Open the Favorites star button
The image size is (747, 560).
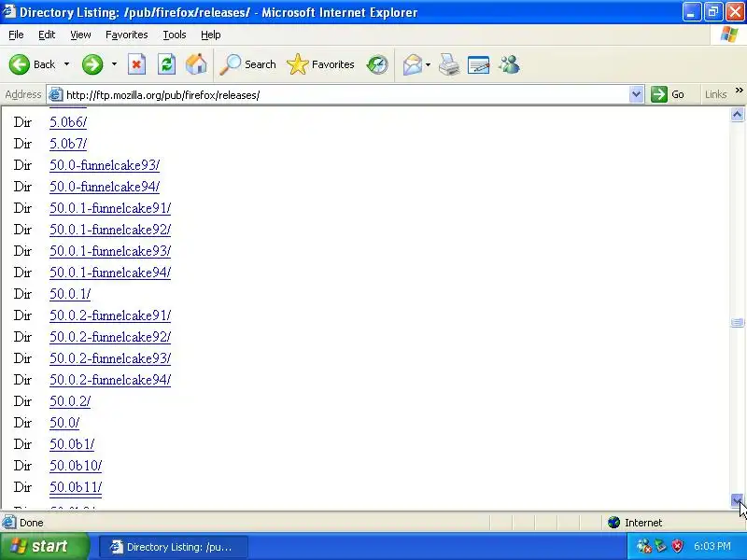click(x=320, y=64)
